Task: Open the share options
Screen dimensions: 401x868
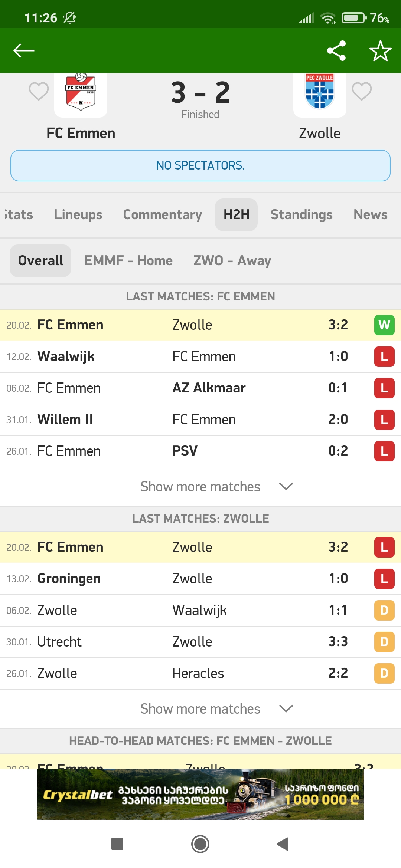Action: click(336, 50)
